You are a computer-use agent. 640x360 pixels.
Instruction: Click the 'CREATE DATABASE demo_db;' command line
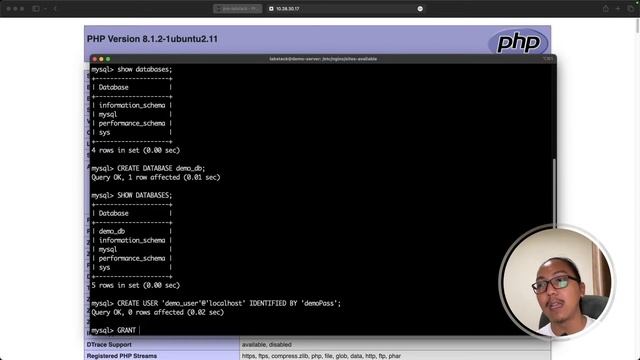148,168
